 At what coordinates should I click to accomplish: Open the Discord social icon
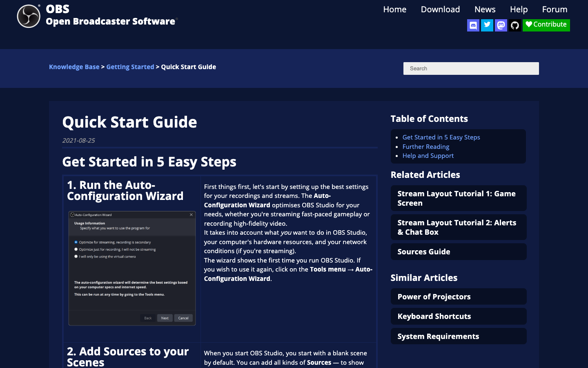pyautogui.click(x=473, y=25)
